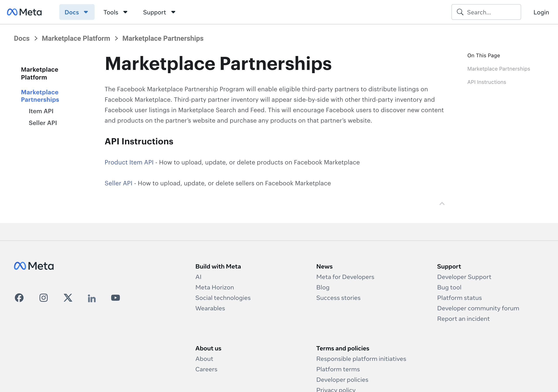
Task: Open the Blog footer link
Action: 323,287
